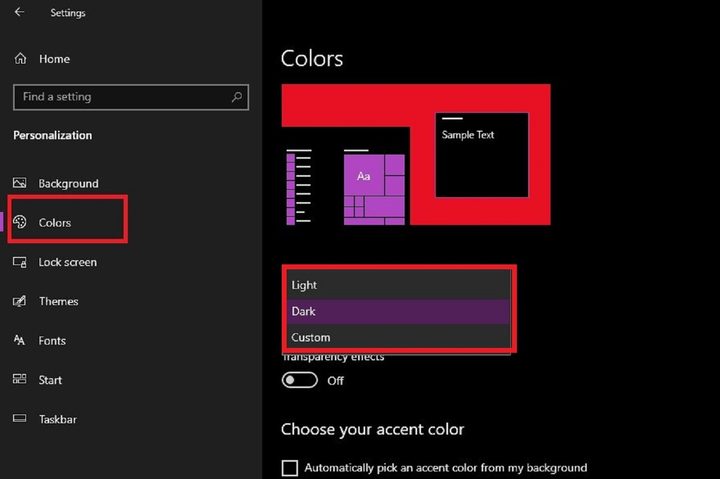This screenshot has width=720, height=479.
Task: Turn on Transparency effects toggle
Action: 299,380
